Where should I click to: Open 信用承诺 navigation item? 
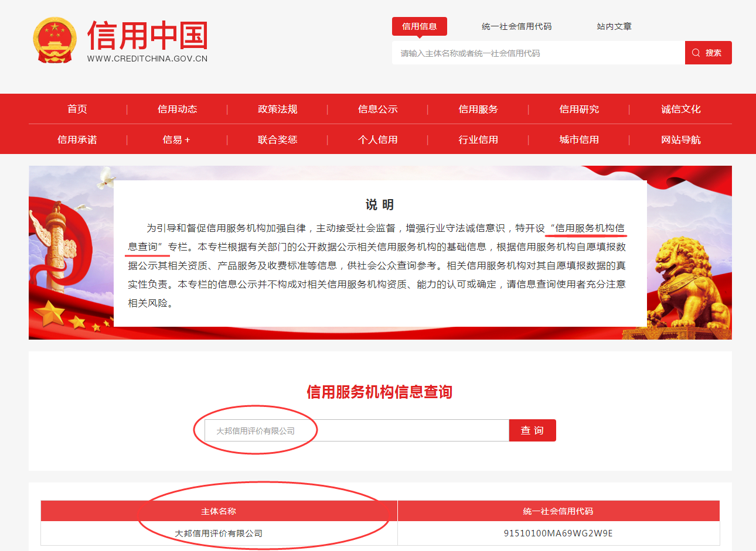tap(77, 139)
